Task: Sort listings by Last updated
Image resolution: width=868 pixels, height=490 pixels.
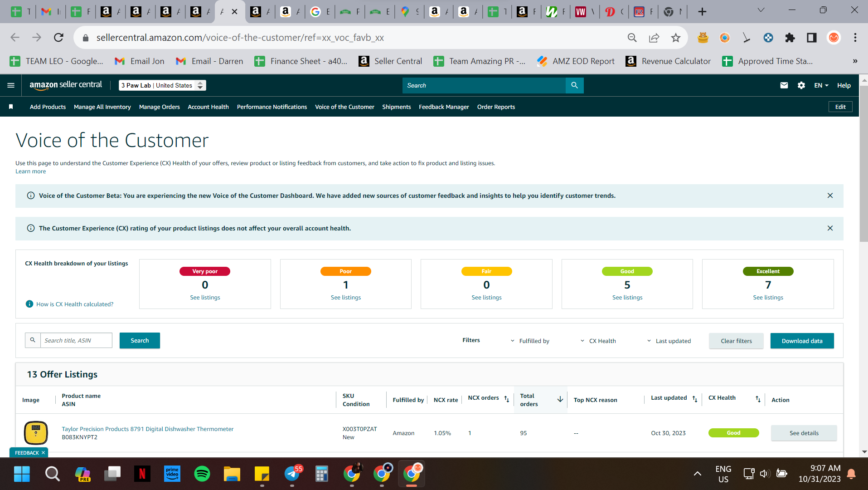Action: pos(695,399)
